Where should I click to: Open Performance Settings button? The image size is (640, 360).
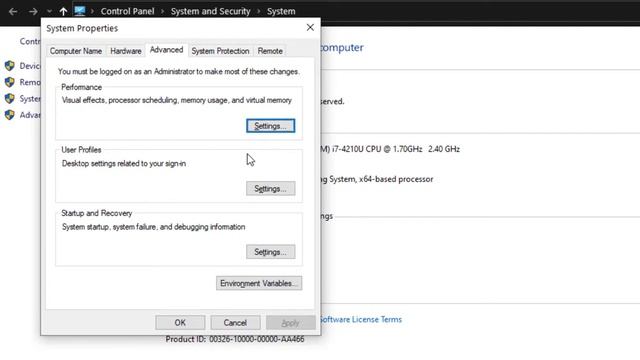pos(271,126)
